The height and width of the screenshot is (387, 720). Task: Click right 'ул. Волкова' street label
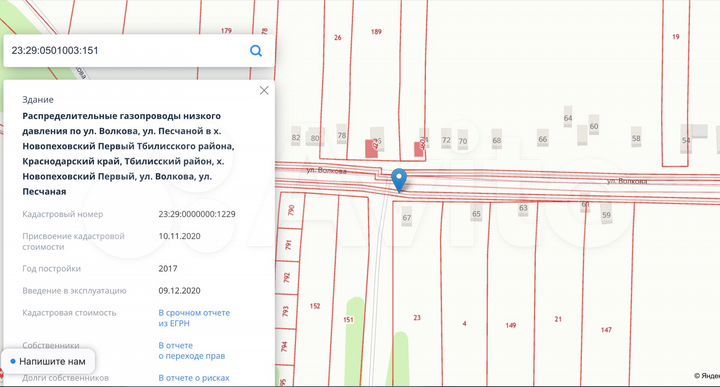pos(627,181)
